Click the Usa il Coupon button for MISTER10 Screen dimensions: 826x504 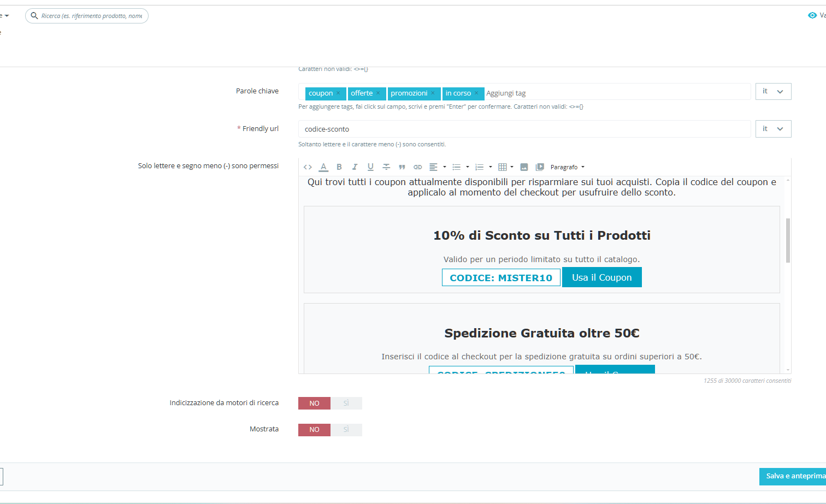click(601, 277)
